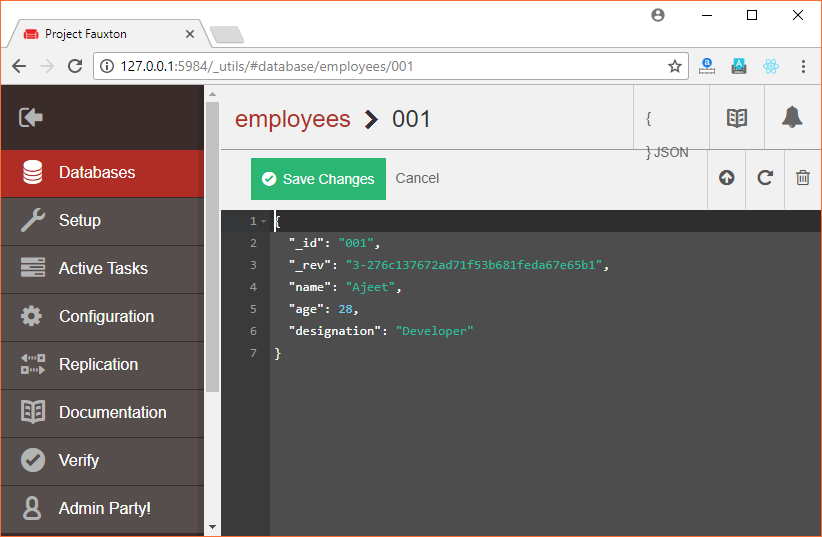Click the React DevTools extension icon
Viewport: 822px width, 537px height.
771,67
